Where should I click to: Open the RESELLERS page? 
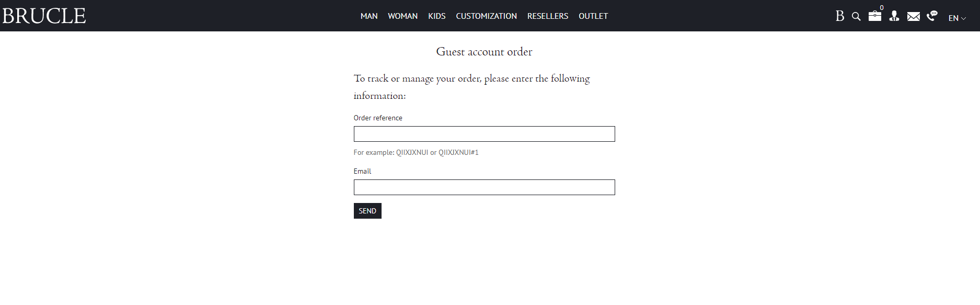pos(547,16)
